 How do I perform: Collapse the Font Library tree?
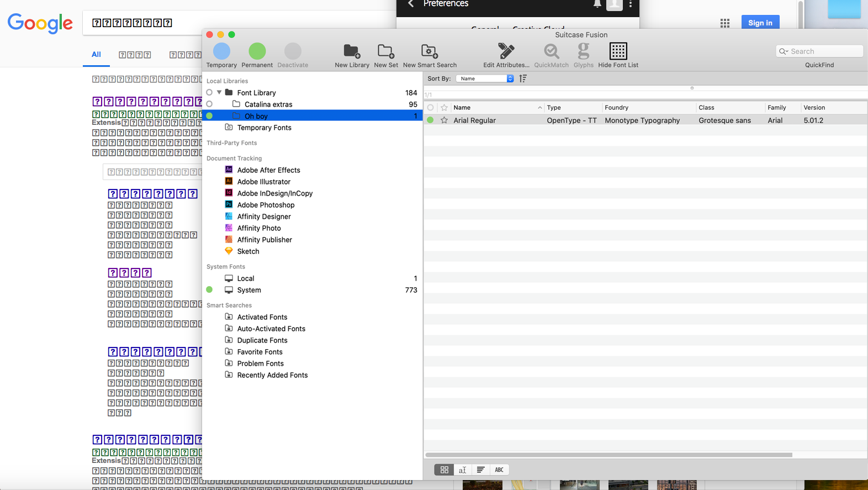click(219, 93)
